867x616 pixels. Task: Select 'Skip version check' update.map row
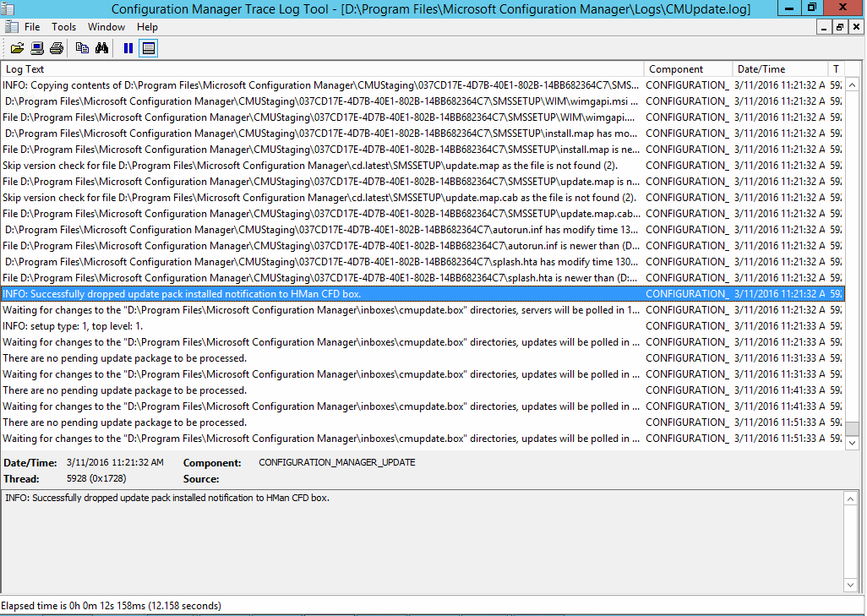pos(423,166)
